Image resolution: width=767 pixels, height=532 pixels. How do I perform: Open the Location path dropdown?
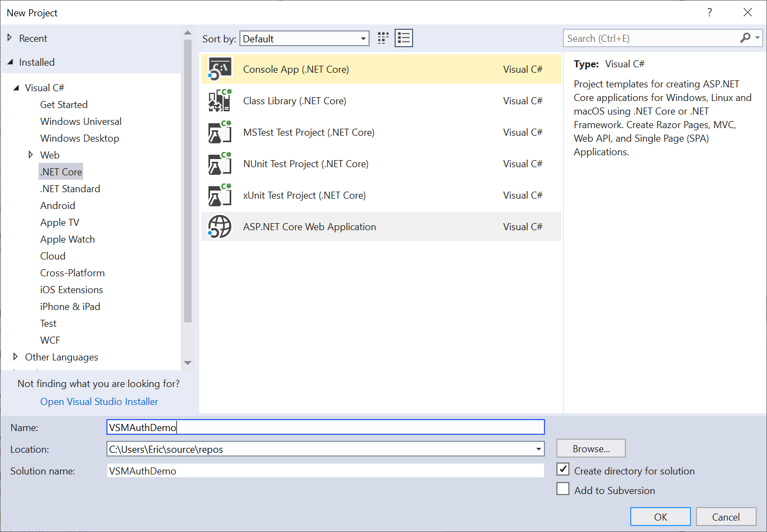coord(538,449)
